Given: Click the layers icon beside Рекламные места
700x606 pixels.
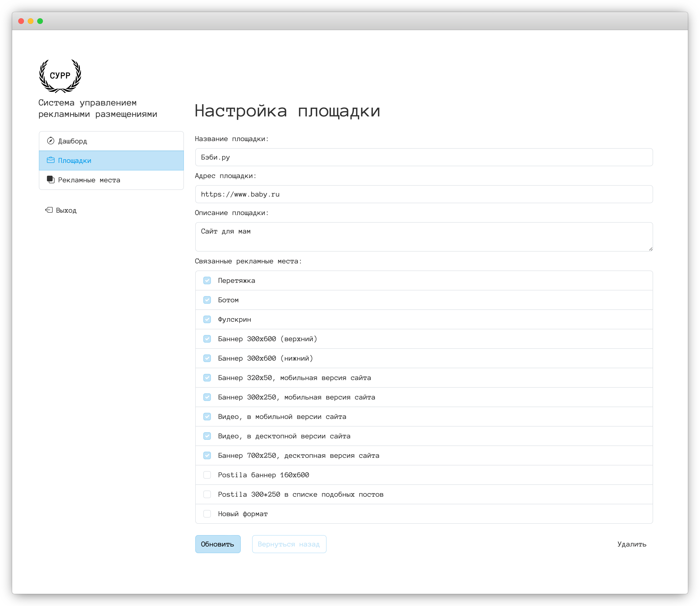Looking at the screenshot, I should [x=51, y=179].
